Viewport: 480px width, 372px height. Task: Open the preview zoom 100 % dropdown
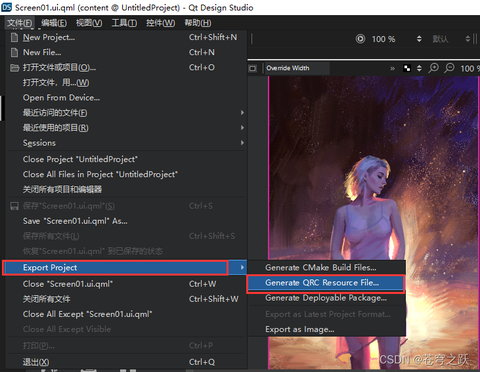click(397, 39)
